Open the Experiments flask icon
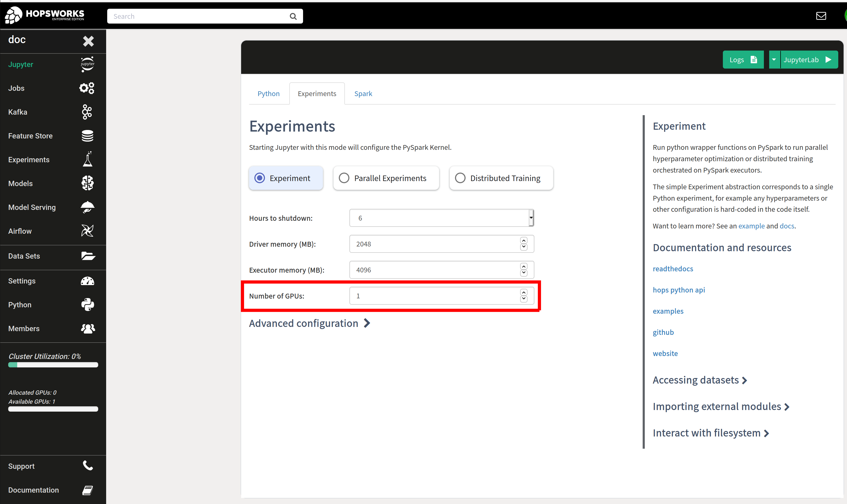The width and height of the screenshot is (847, 504). (87, 159)
